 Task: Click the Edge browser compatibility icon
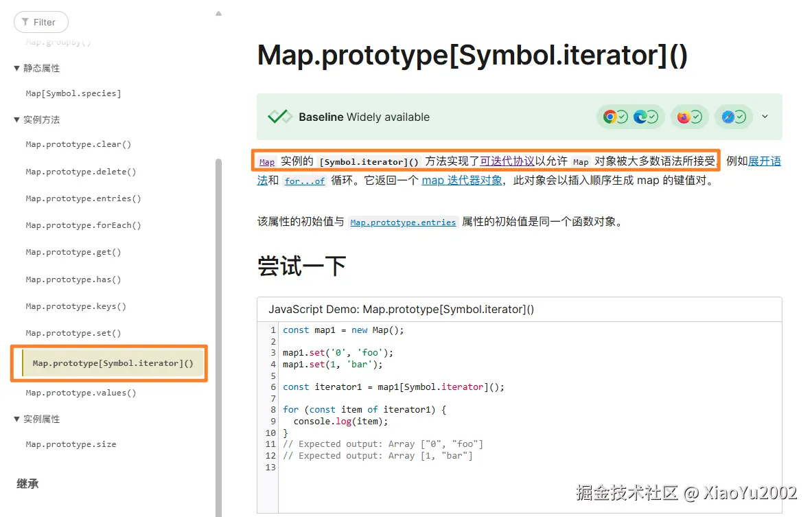640,117
